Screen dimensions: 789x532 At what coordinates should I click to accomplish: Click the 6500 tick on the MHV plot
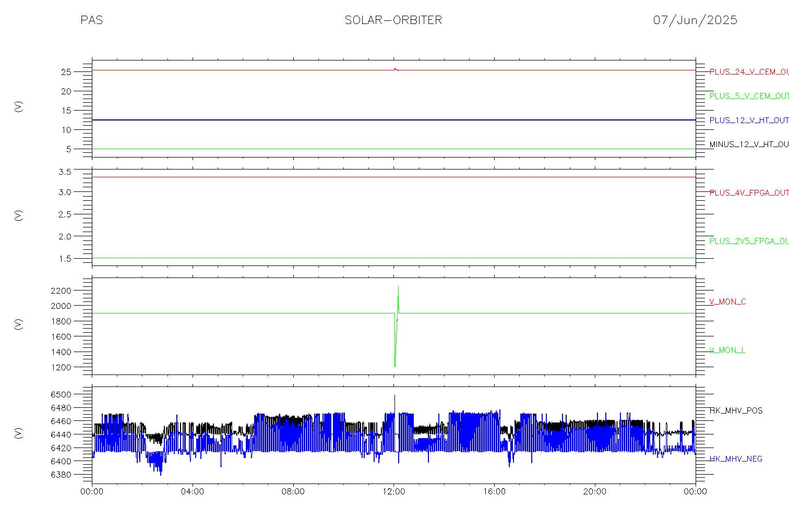pyautogui.click(x=62, y=394)
